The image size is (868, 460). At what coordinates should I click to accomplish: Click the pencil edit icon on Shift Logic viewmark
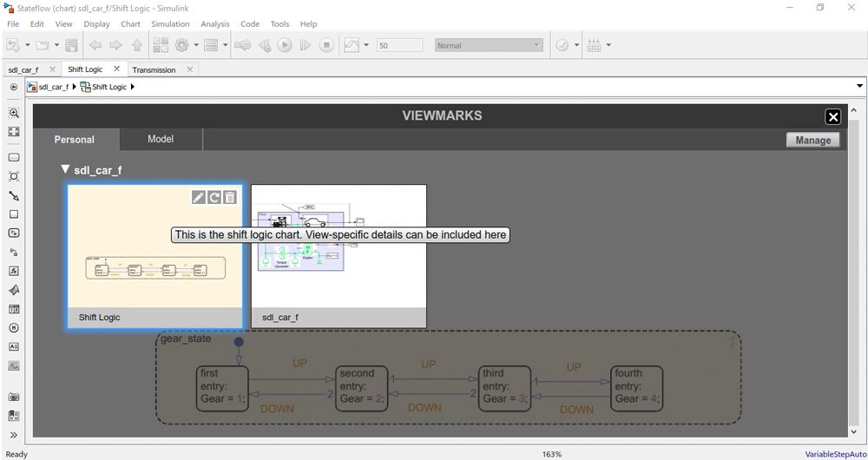[x=198, y=198]
